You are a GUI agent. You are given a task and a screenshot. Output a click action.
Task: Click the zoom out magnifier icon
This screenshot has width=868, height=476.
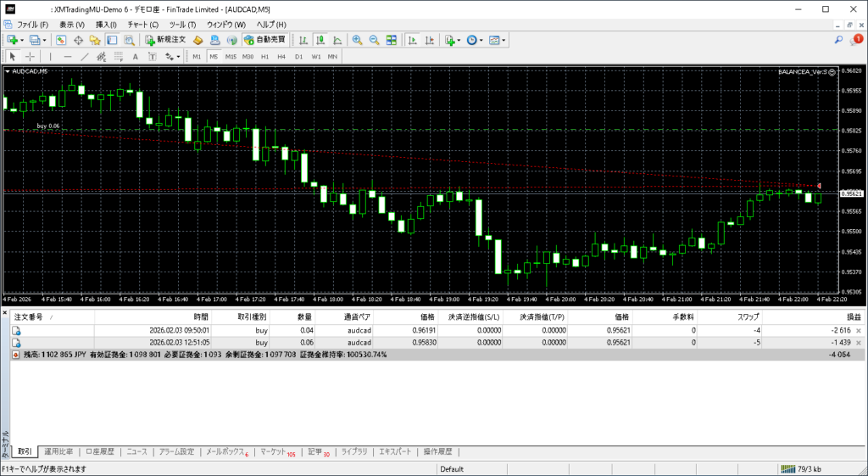pyautogui.click(x=373, y=40)
